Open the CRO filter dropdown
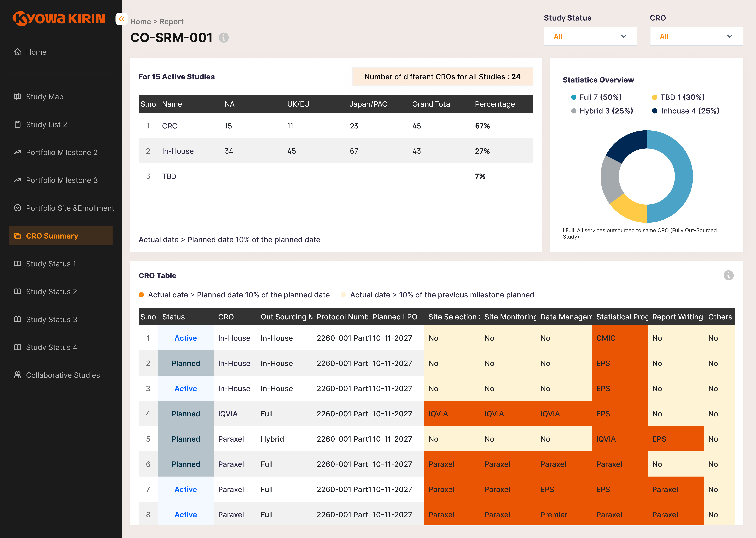 click(696, 36)
